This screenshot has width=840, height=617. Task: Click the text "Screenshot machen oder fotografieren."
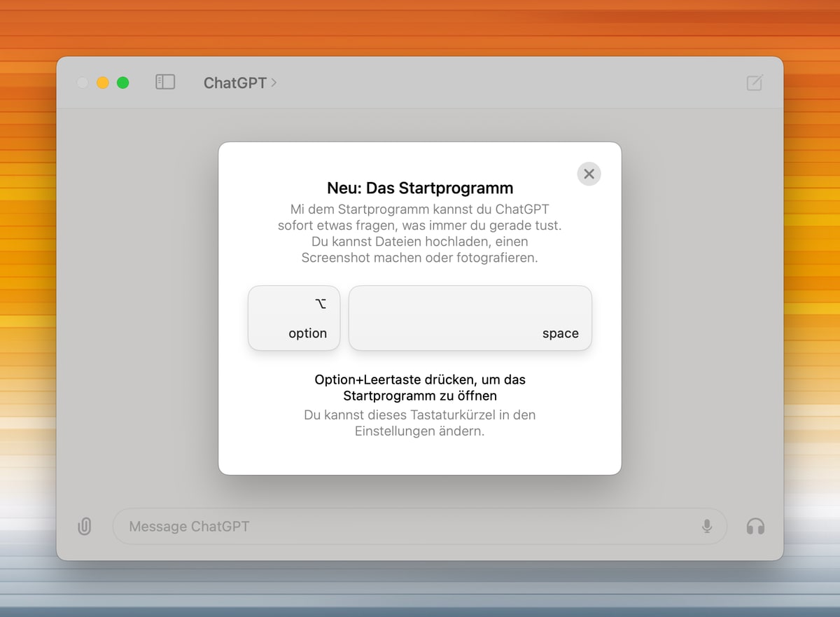point(420,257)
